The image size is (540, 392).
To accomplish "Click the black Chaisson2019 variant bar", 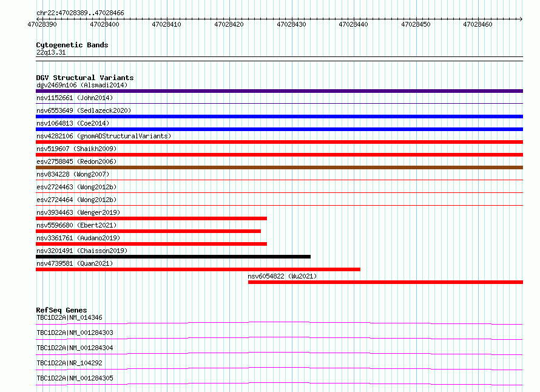I will tap(174, 257).
